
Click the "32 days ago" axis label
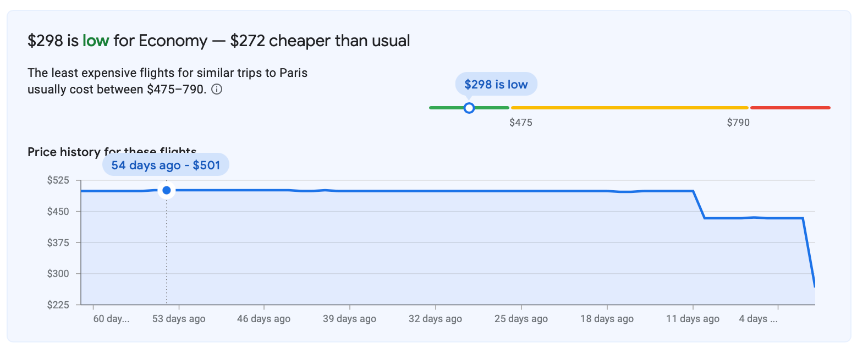pos(435,319)
